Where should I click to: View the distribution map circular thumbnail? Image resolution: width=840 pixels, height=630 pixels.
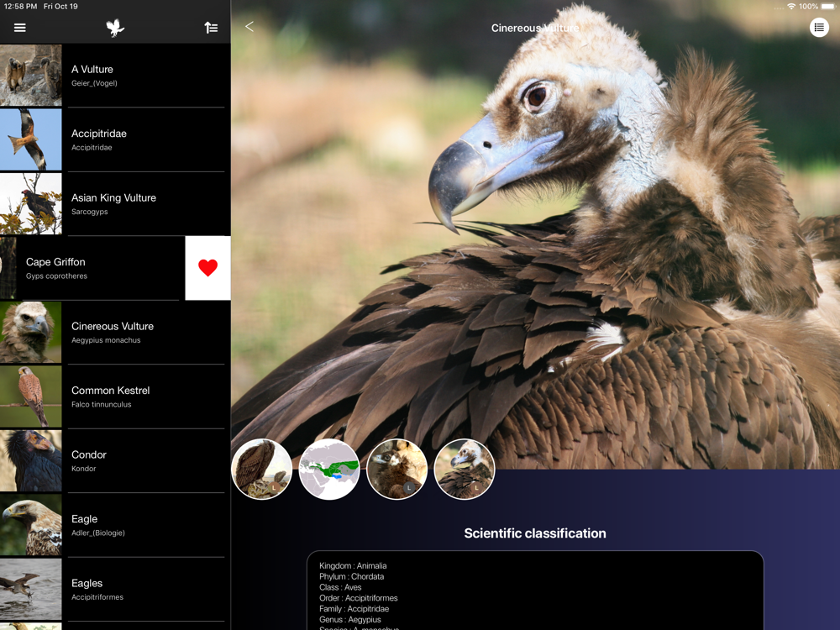point(329,470)
